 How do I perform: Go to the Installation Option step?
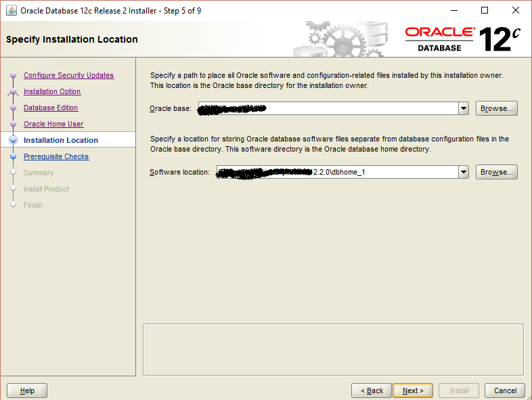(52, 92)
